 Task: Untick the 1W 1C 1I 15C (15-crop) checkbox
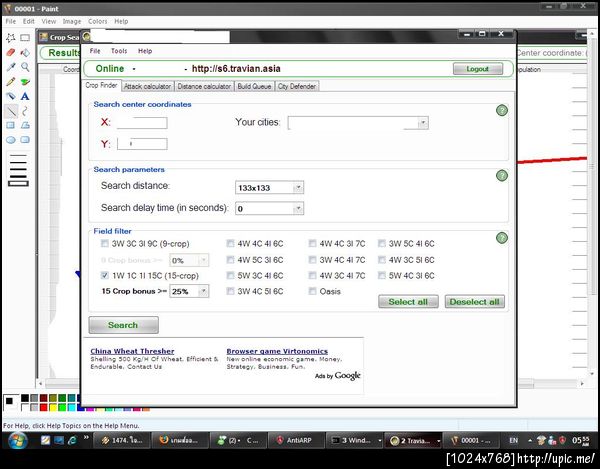click(104, 275)
